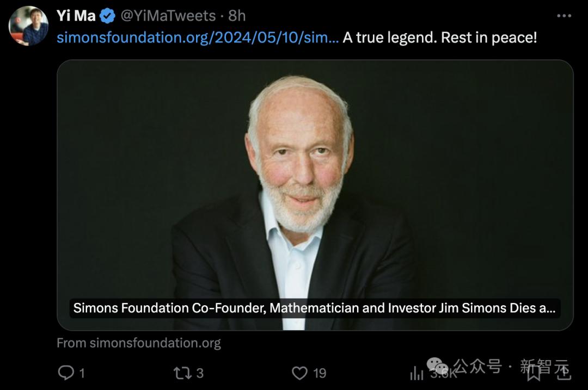Image resolution: width=588 pixels, height=390 pixels.
Task: Open the simonsfoundation.org/2024/05/10 link
Action: (x=198, y=38)
